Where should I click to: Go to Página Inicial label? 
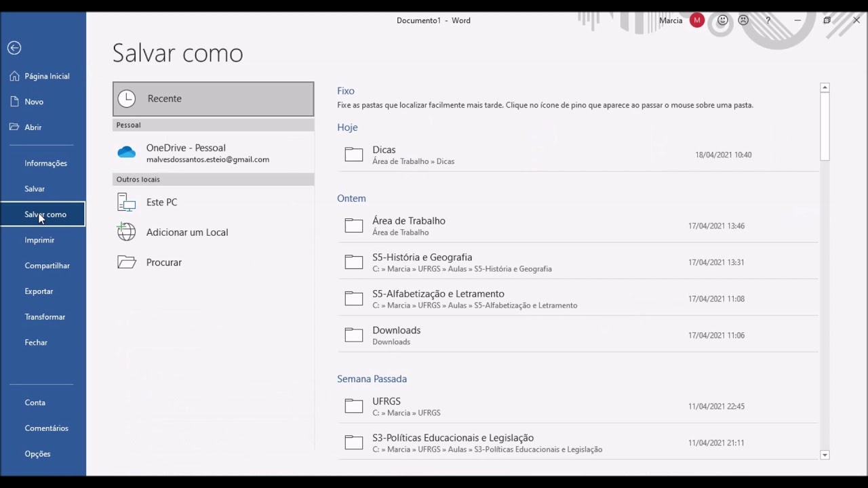(x=47, y=76)
